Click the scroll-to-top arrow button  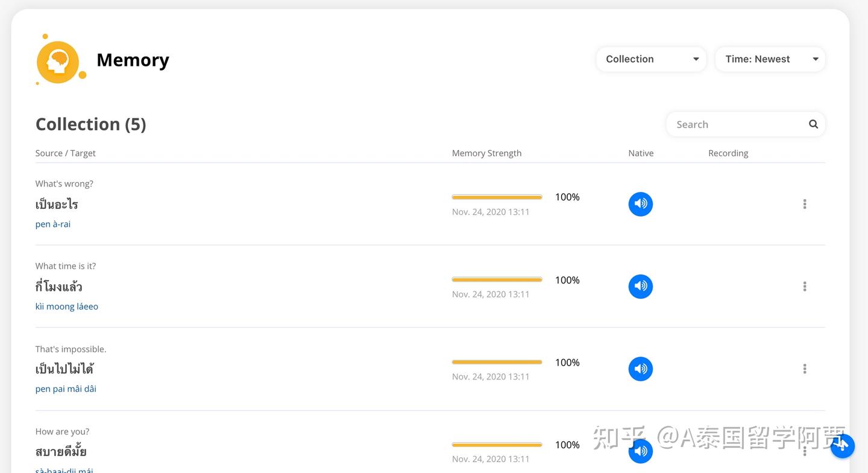[x=842, y=446]
